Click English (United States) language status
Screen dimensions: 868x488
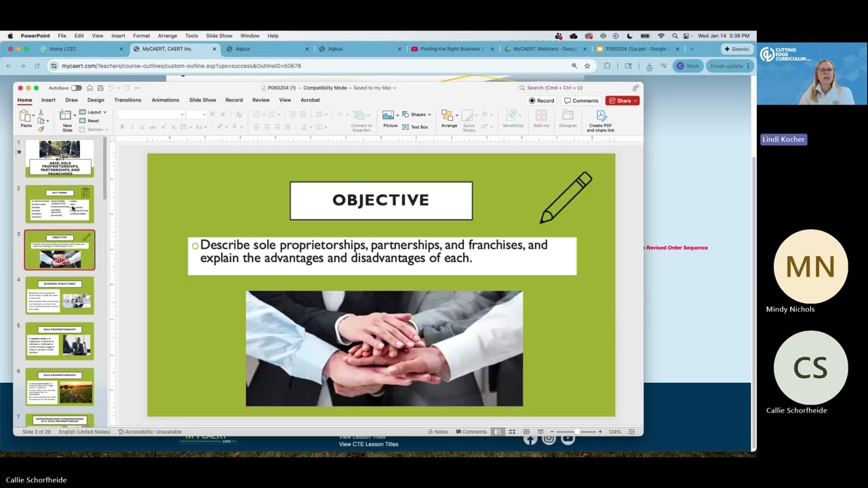coord(84,432)
